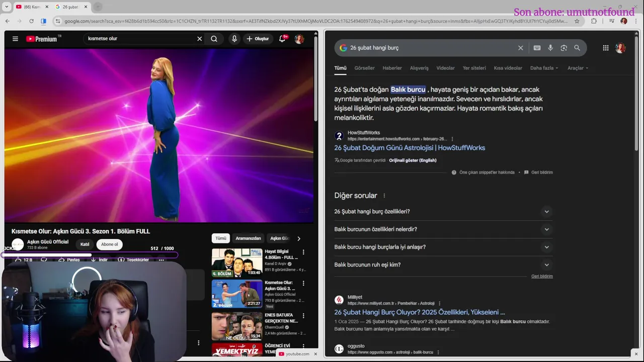The height and width of the screenshot is (362, 644).
Task: Switch to the Kısa videolar tab
Action: click(x=508, y=68)
